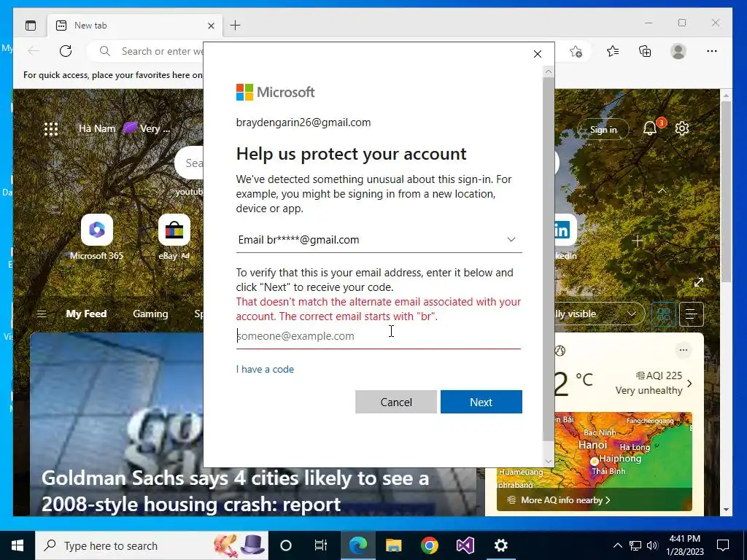Viewport: 747px width, 560px height.
Task: Click the taskbar search box
Action: (152, 545)
